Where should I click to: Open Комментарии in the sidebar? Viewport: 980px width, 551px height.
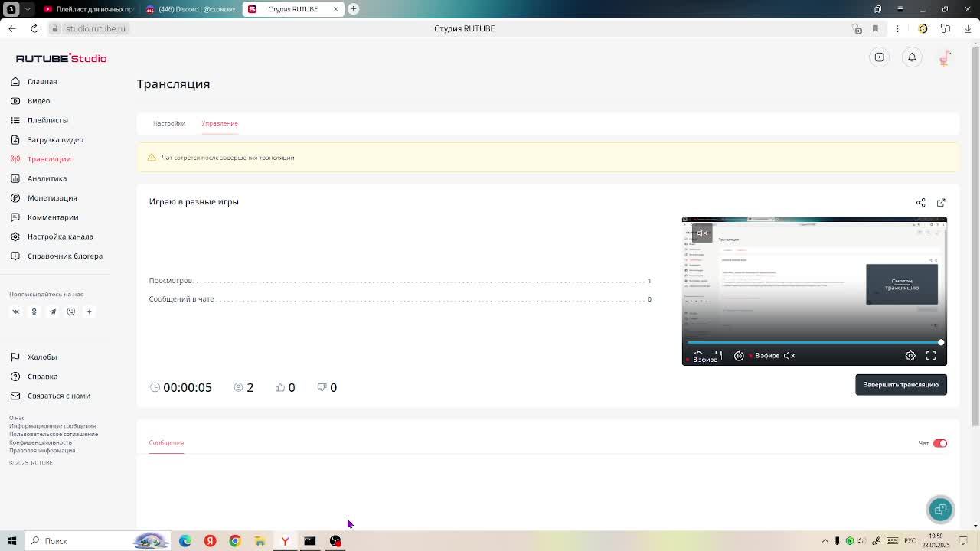[x=53, y=217]
